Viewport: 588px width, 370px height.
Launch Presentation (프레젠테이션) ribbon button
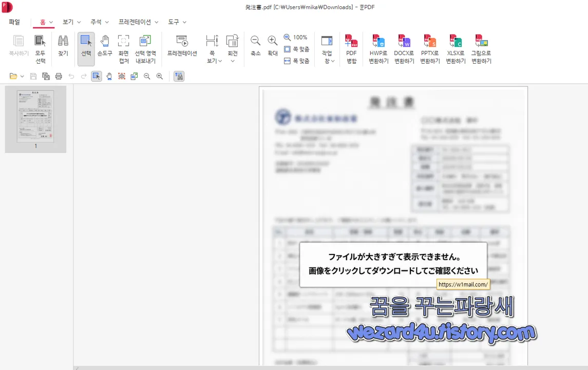pos(182,45)
